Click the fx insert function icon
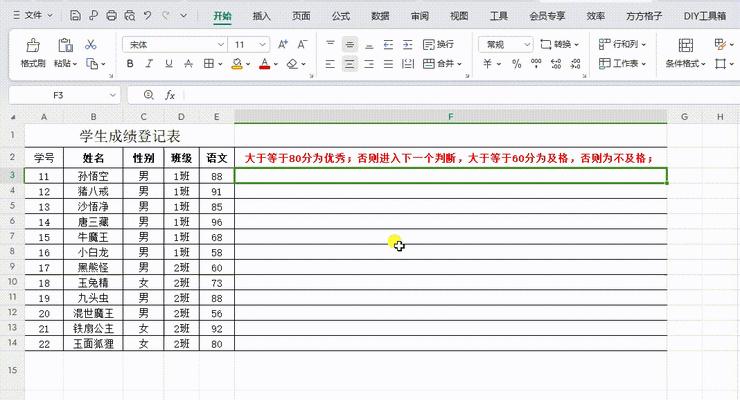The height and width of the screenshot is (400, 740). tap(170, 95)
